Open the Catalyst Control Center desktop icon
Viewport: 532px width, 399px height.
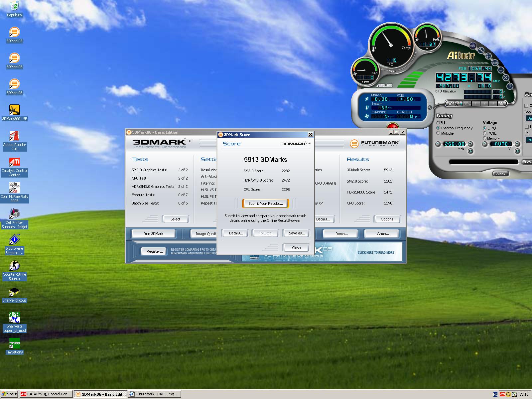point(14,167)
